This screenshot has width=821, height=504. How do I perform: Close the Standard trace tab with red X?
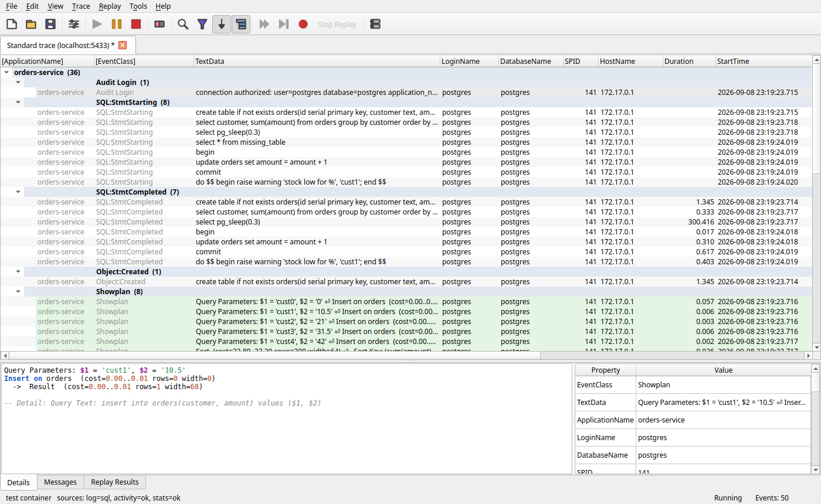click(123, 45)
